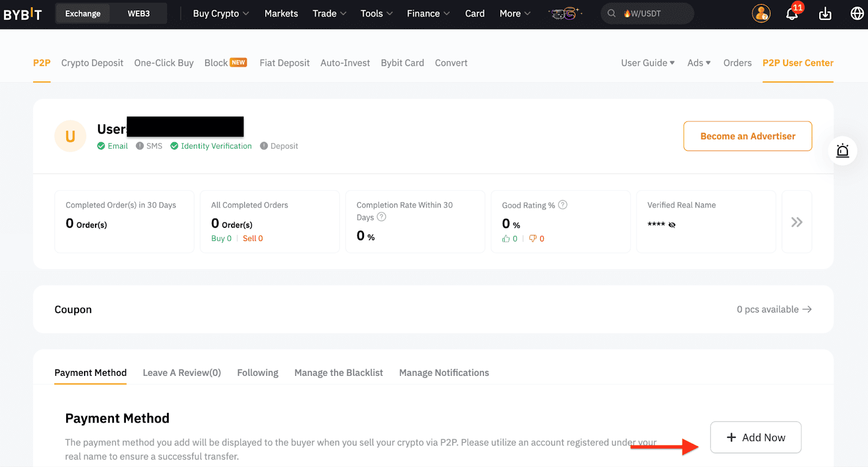Click the download app icon
Image resolution: width=868 pixels, height=467 pixels.
tap(825, 14)
